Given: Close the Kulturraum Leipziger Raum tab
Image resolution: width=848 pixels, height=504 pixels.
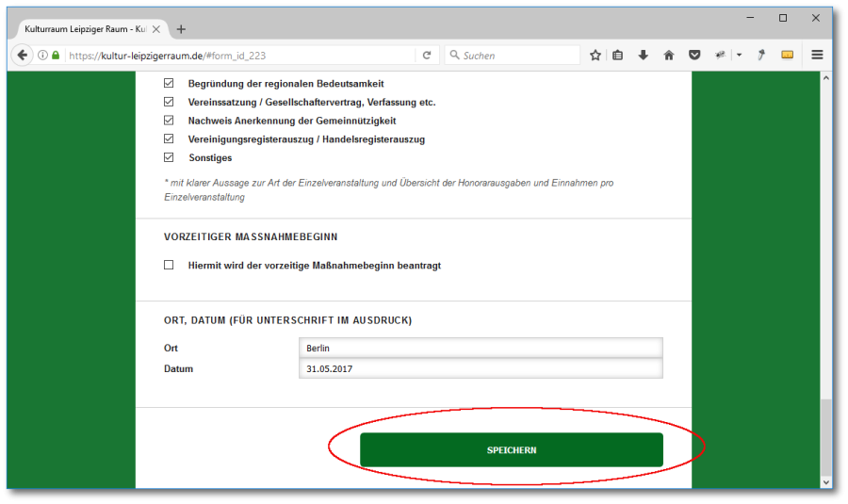Looking at the screenshot, I should click(156, 29).
